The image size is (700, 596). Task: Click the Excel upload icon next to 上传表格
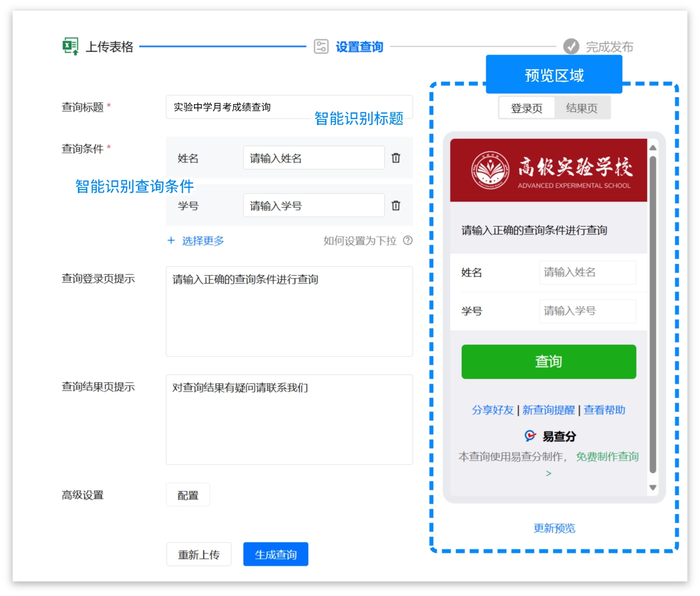tap(71, 46)
